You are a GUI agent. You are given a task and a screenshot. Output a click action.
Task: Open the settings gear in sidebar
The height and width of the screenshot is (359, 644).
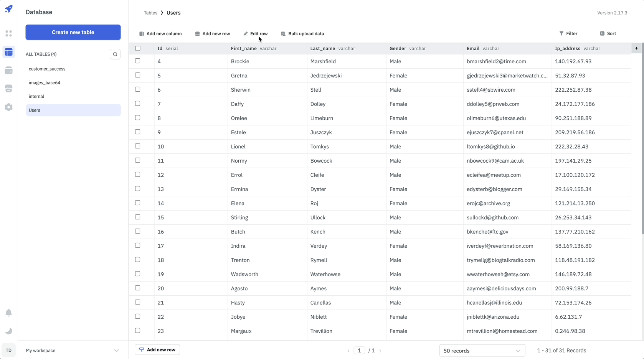(8, 107)
